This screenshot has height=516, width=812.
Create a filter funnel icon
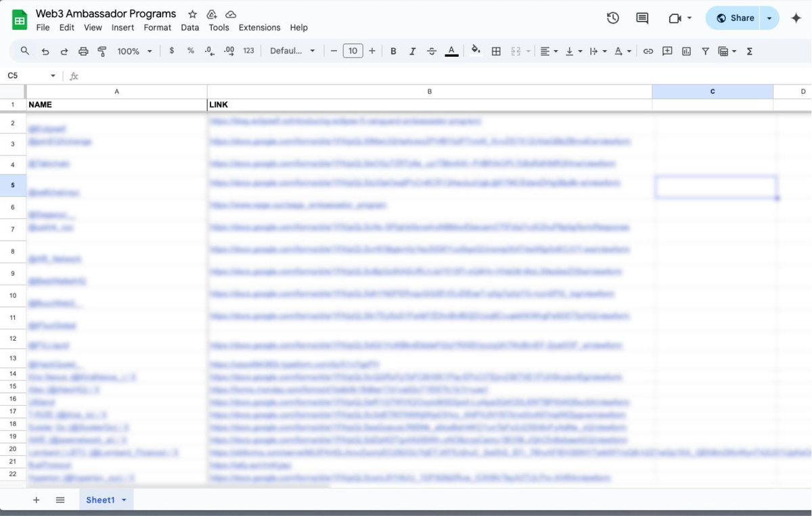point(705,51)
